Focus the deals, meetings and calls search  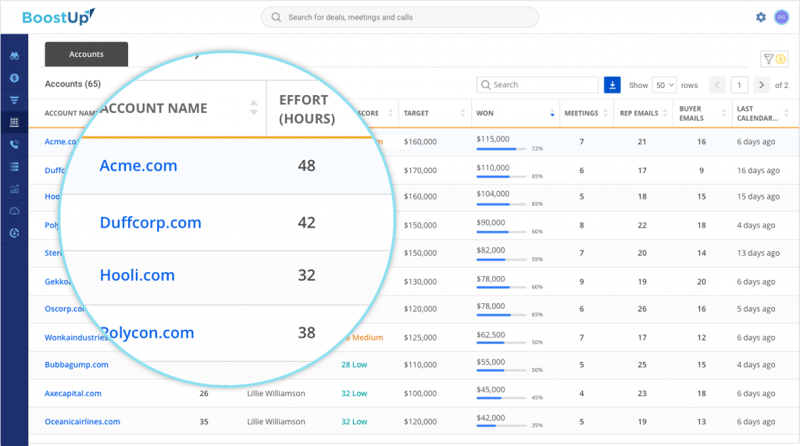pos(399,17)
